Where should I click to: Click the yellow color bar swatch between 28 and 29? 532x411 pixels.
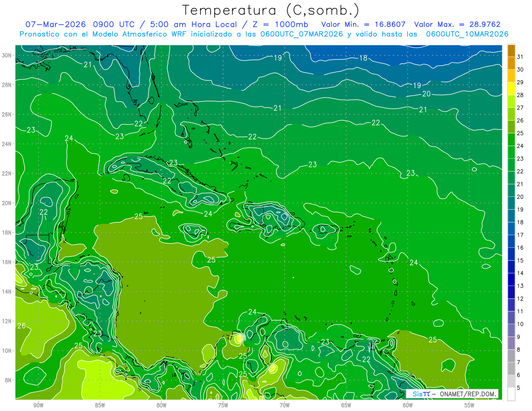pyautogui.click(x=511, y=89)
